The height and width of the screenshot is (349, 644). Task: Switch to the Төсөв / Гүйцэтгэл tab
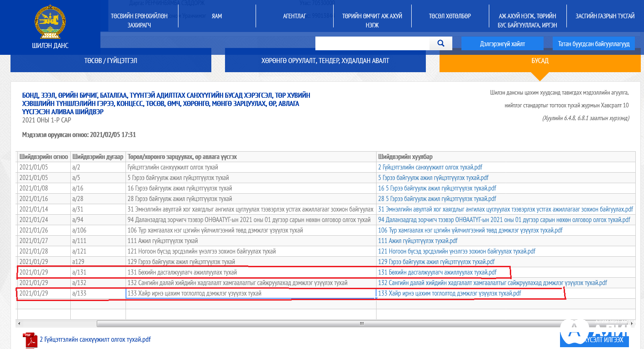click(111, 60)
